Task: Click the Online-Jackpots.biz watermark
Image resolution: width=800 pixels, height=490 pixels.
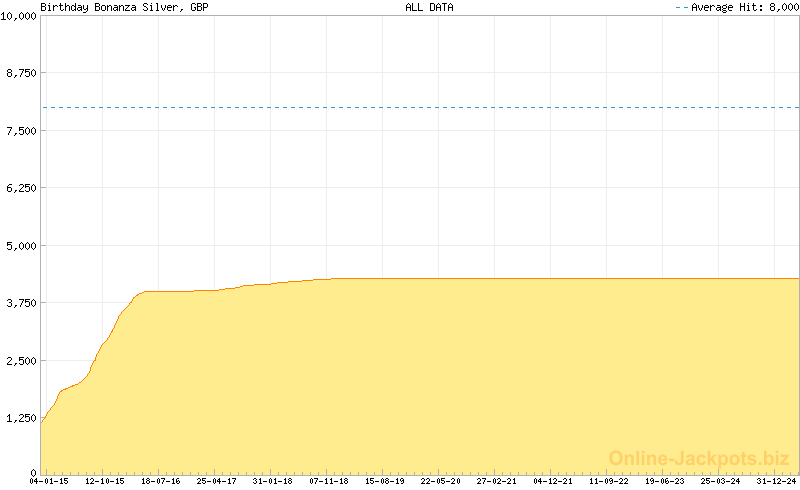Action: [699, 458]
